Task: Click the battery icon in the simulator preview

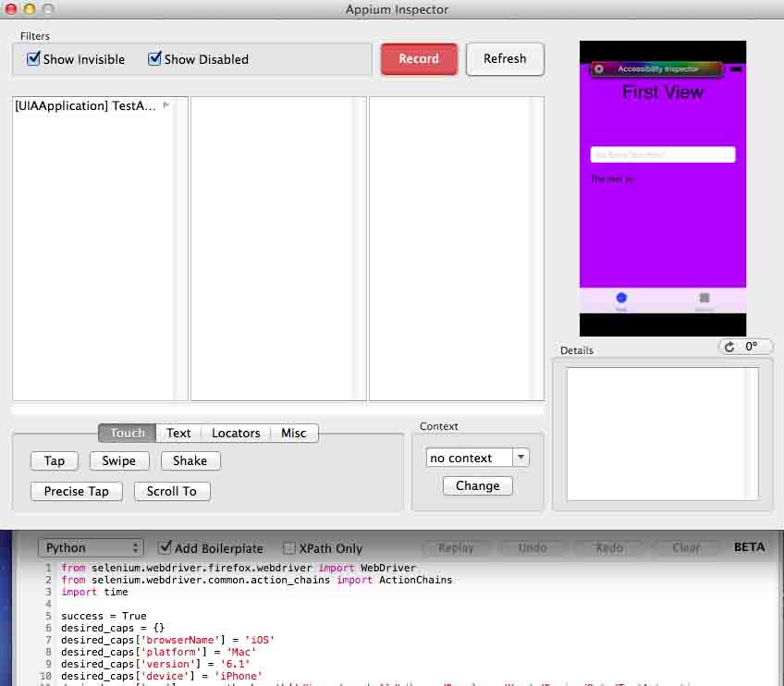Action: (736, 69)
